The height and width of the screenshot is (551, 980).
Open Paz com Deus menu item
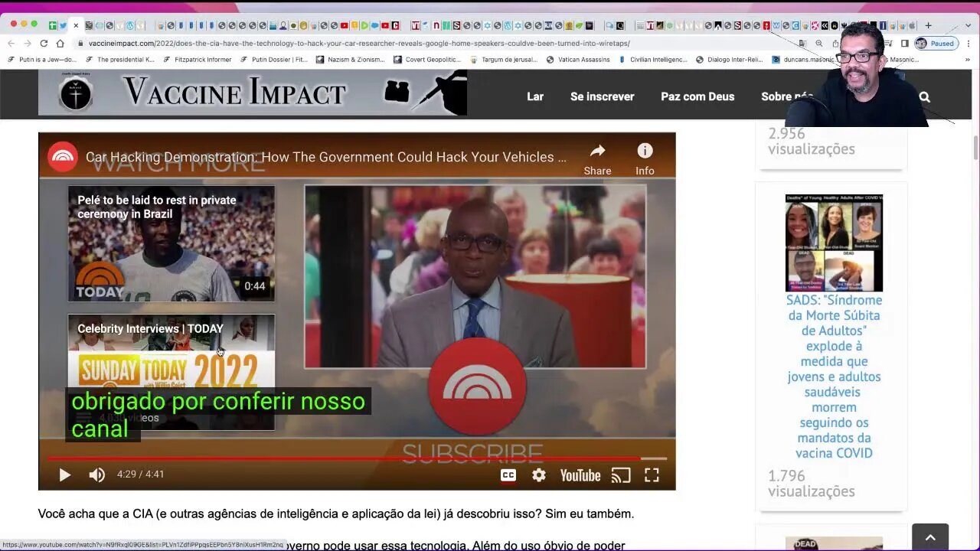tap(697, 96)
